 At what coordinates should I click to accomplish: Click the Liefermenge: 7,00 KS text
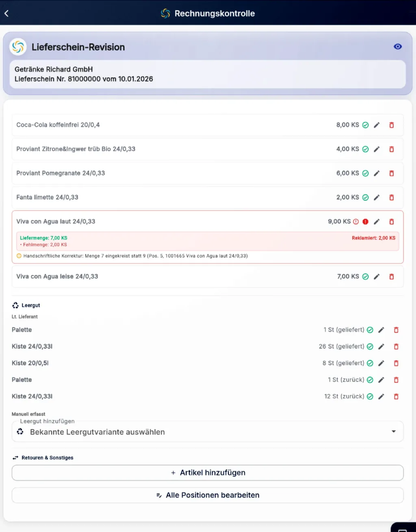tap(43, 238)
